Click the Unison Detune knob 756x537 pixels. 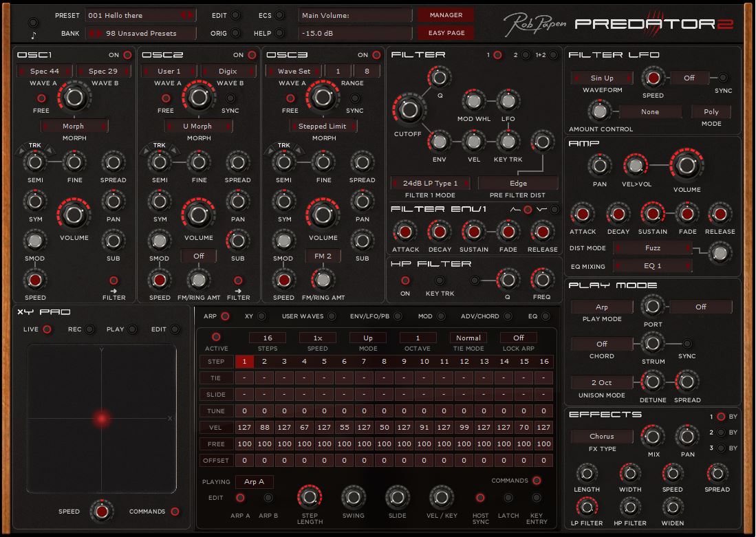point(652,382)
